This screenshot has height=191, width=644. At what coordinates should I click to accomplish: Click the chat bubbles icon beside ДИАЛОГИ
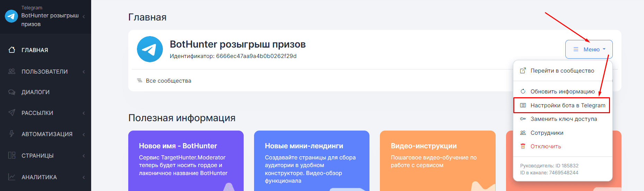[x=12, y=92]
